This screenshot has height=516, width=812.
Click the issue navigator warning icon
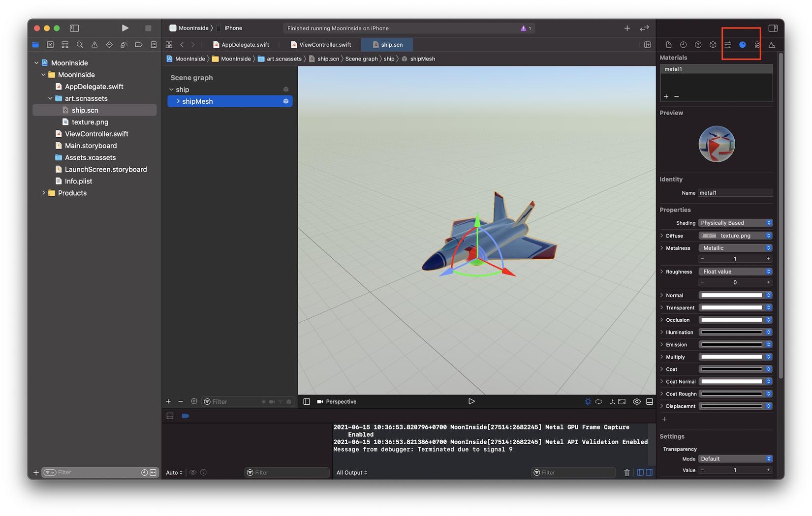pyautogui.click(x=94, y=45)
